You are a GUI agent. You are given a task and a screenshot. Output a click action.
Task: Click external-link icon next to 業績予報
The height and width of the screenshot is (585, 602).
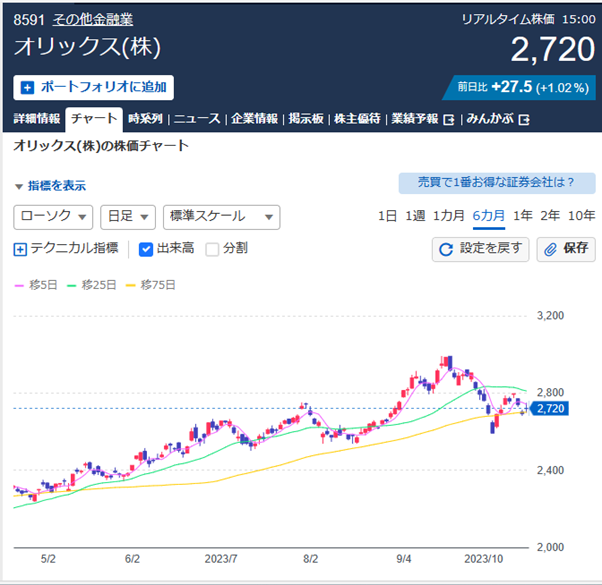(x=448, y=120)
